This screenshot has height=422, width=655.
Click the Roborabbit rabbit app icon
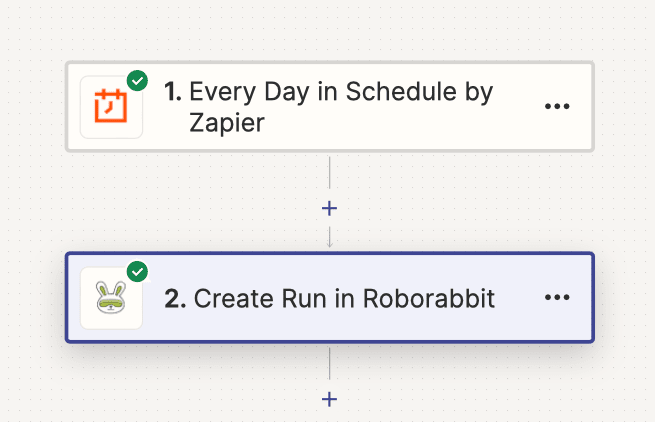pyautogui.click(x=111, y=298)
